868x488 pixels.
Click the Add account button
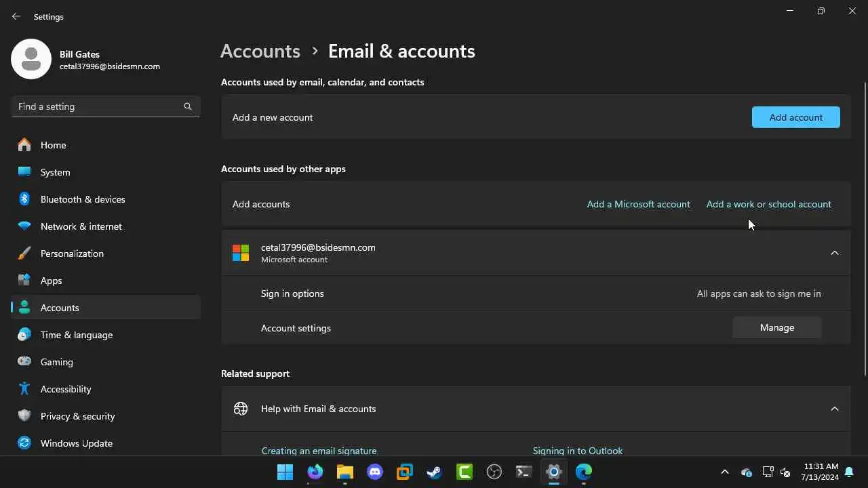click(x=796, y=117)
